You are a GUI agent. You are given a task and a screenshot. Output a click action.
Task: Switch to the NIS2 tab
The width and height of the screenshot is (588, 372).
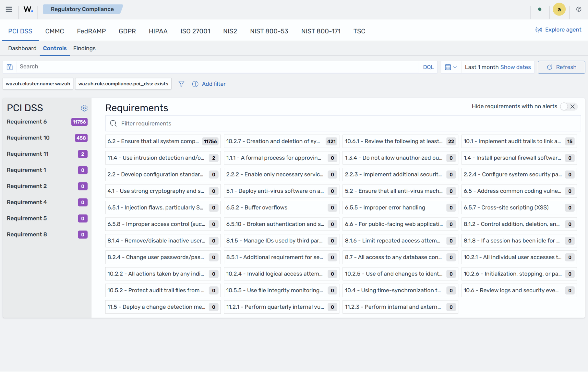point(230,31)
